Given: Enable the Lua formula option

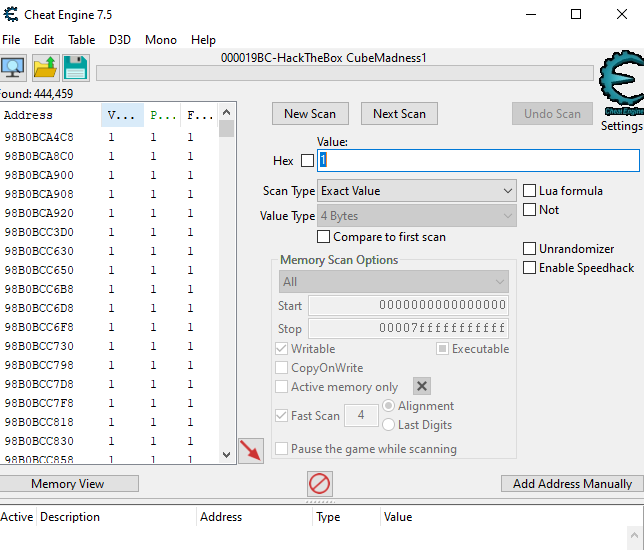Looking at the screenshot, I should click(529, 191).
